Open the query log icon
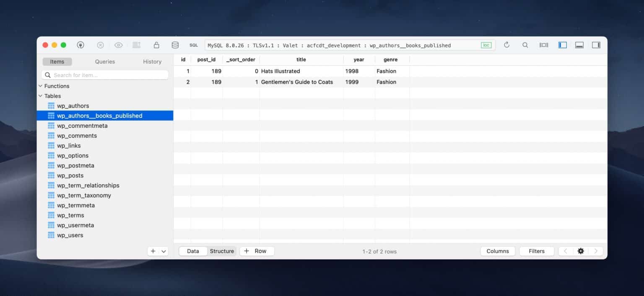 136,45
